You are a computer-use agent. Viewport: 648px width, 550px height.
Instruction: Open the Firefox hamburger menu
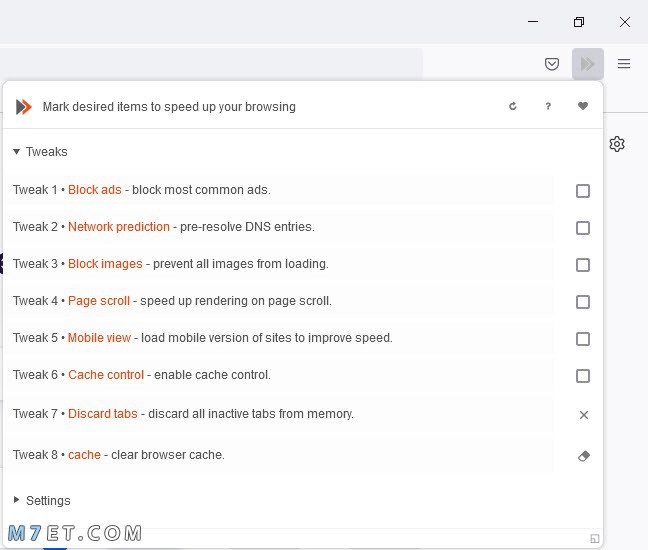624,64
